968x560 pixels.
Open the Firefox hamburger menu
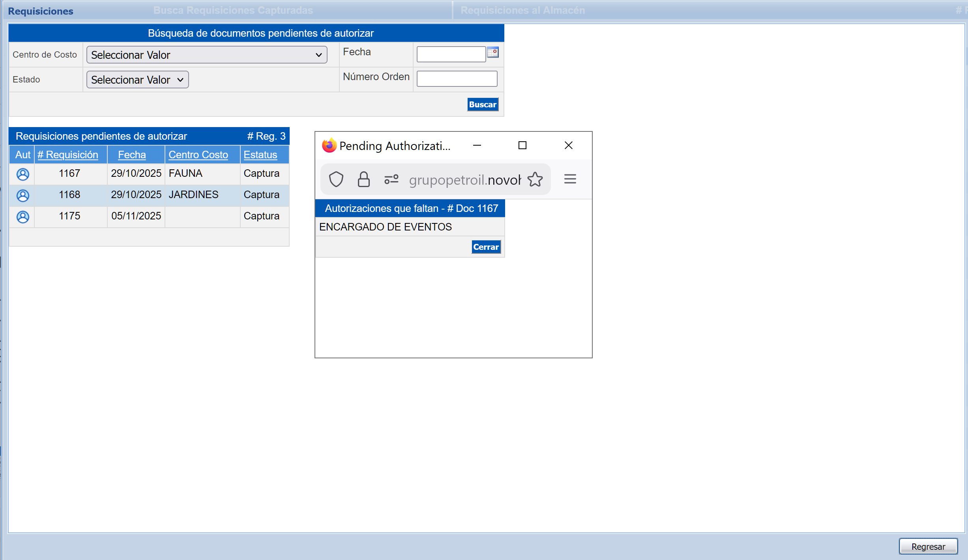[570, 179]
